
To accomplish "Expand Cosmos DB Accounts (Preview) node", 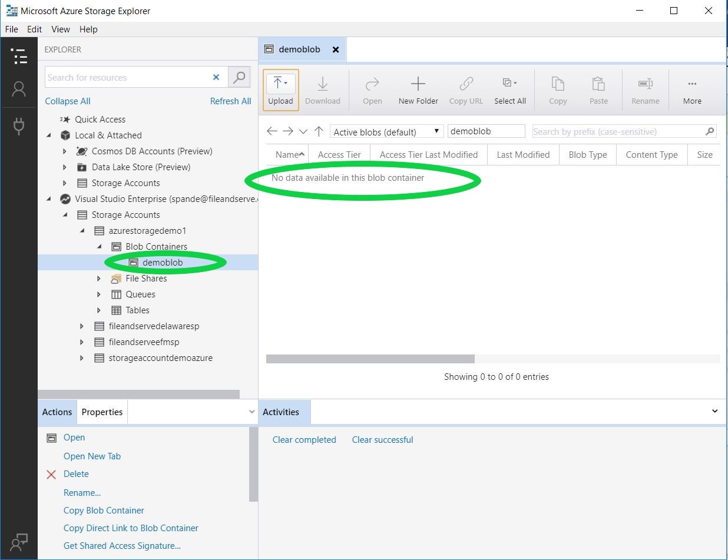I will coord(65,151).
